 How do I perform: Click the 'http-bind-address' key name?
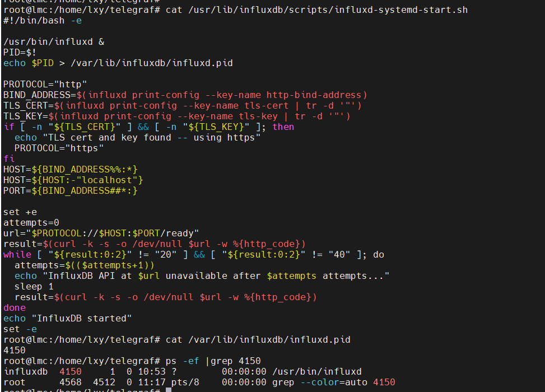tap(314, 95)
